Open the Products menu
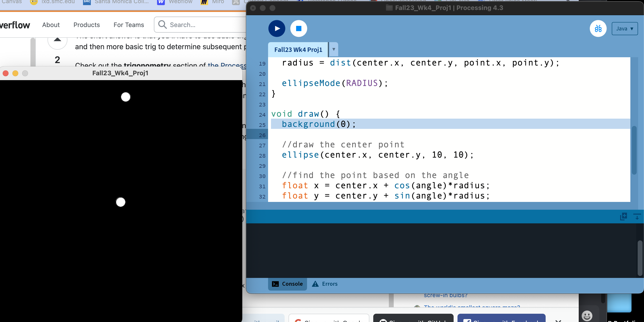 pyautogui.click(x=86, y=25)
